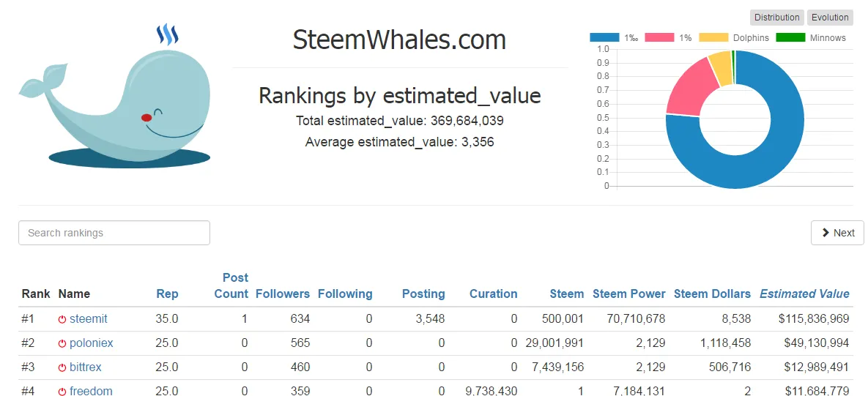This screenshot has height=396, width=868.
Task: Open the bittrex account link
Action: point(86,367)
